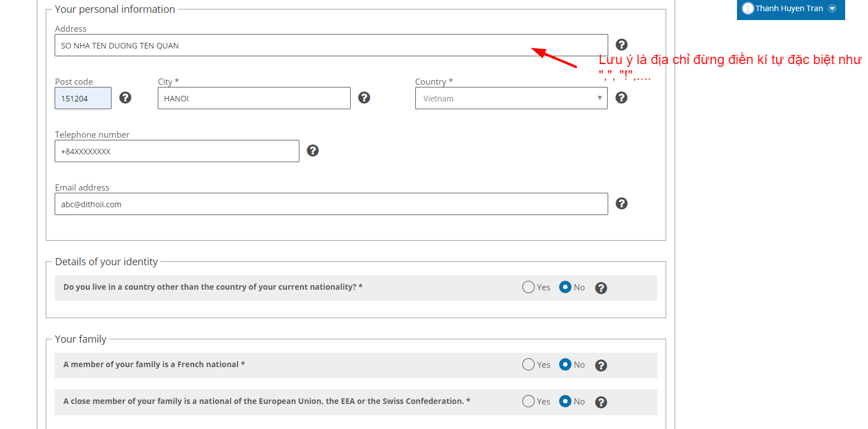Image resolution: width=868 pixels, height=429 pixels.
Task: Open help icon next to Address field
Action: (x=622, y=45)
